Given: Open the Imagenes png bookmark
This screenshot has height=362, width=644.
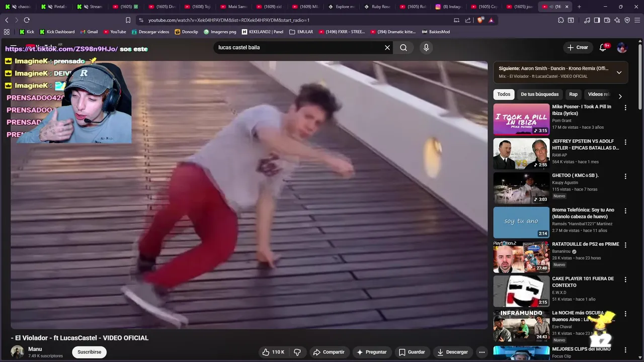Looking at the screenshot, I should click(220, 32).
